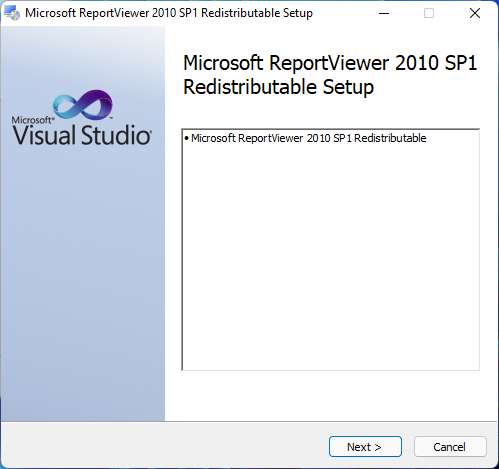Click the Visual Studio infinity logo
Screen dimensions: 499x469
[x=83, y=105]
